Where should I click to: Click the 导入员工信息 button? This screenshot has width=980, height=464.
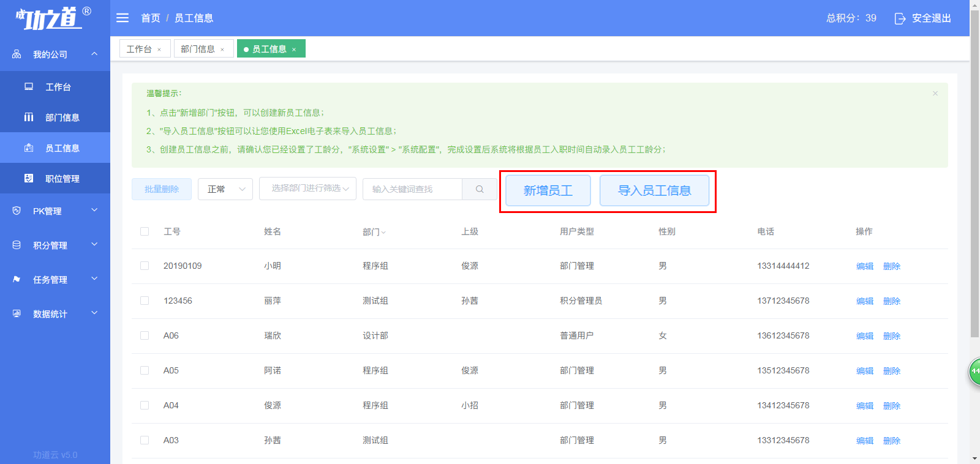(654, 190)
